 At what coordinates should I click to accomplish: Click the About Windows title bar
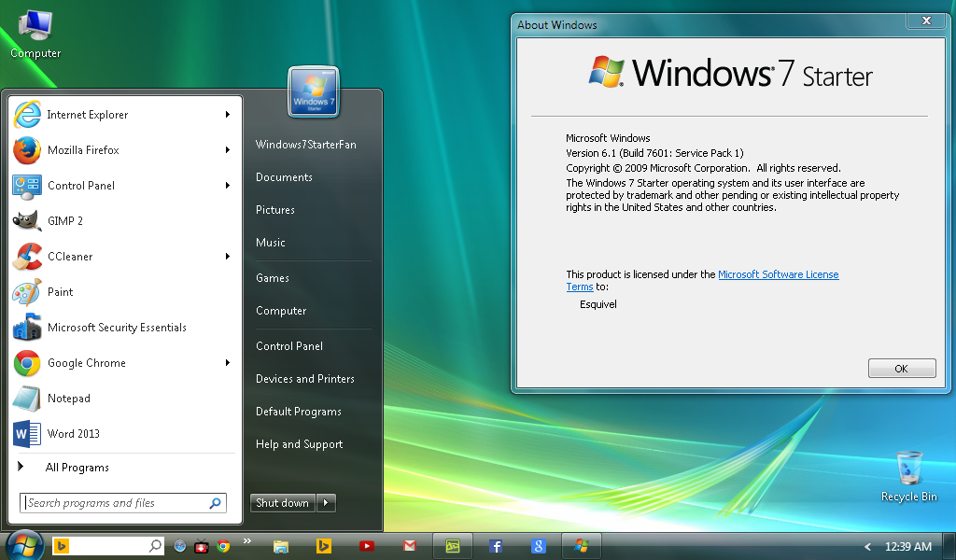click(x=708, y=24)
